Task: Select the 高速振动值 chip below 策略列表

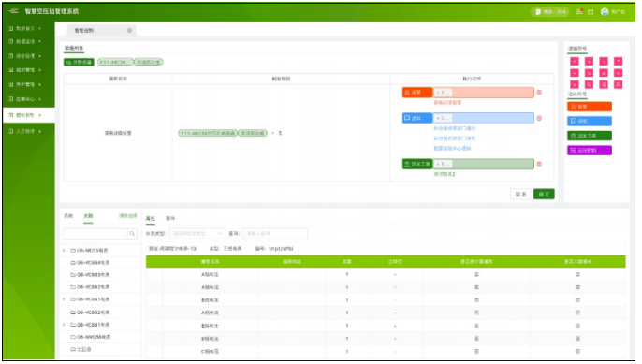Action: click(149, 62)
